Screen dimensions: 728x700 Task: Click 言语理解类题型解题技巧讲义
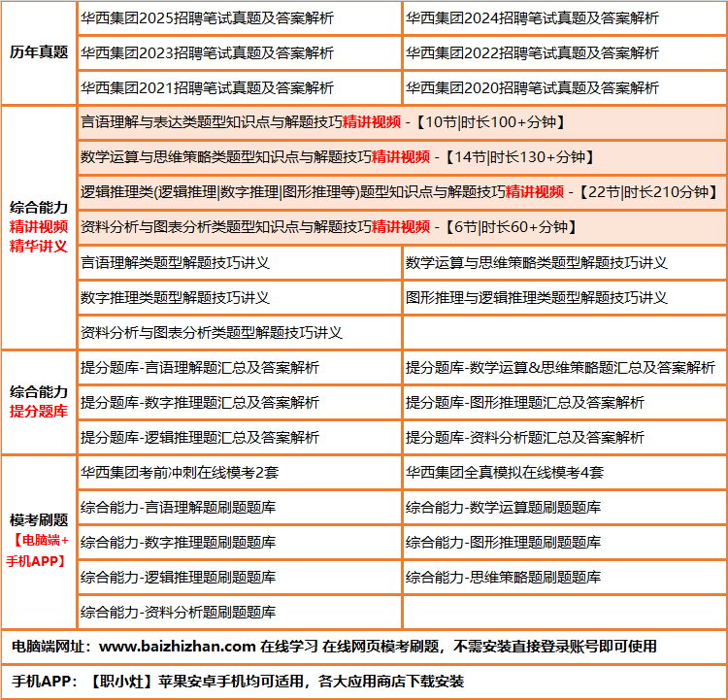(x=240, y=263)
